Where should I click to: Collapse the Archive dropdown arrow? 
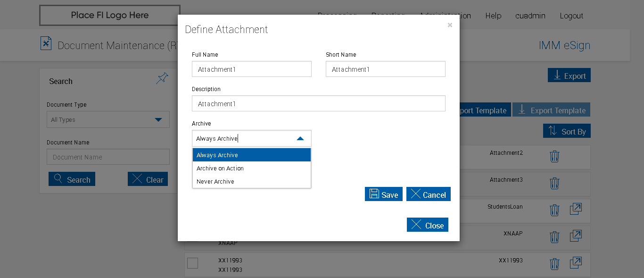coord(300,139)
